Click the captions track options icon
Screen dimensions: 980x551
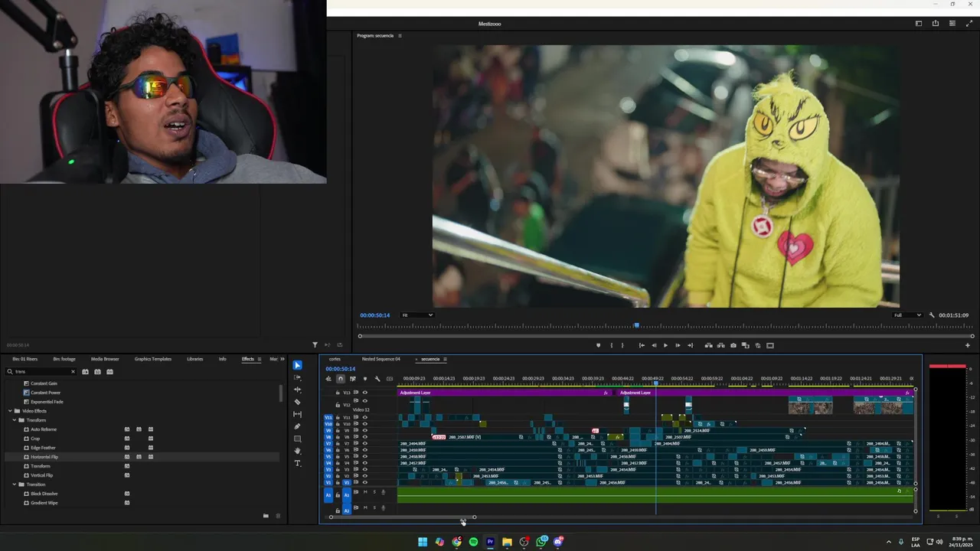[x=389, y=379]
